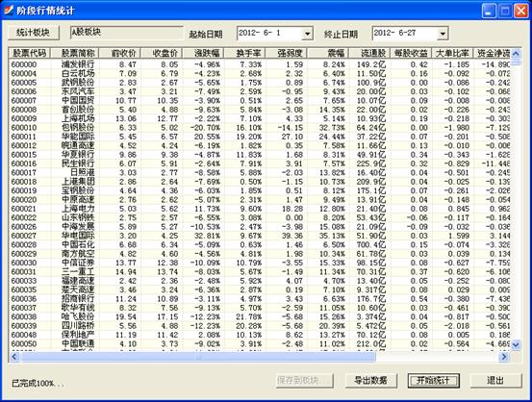Screen dimensions: 532x402
Task: Sort by 每股收益 column header
Action: pos(411,53)
